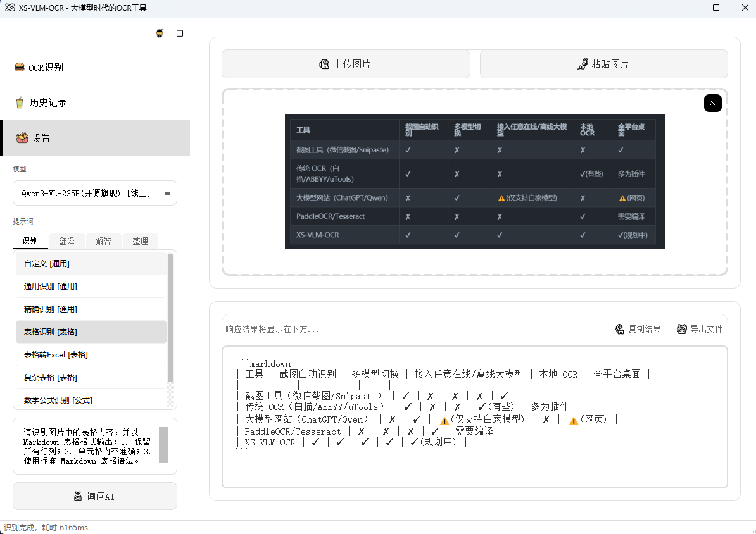Remove the uploaded image with black X button
Image resolution: width=756 pixels, height=534 pixels.
pos(712,102)
